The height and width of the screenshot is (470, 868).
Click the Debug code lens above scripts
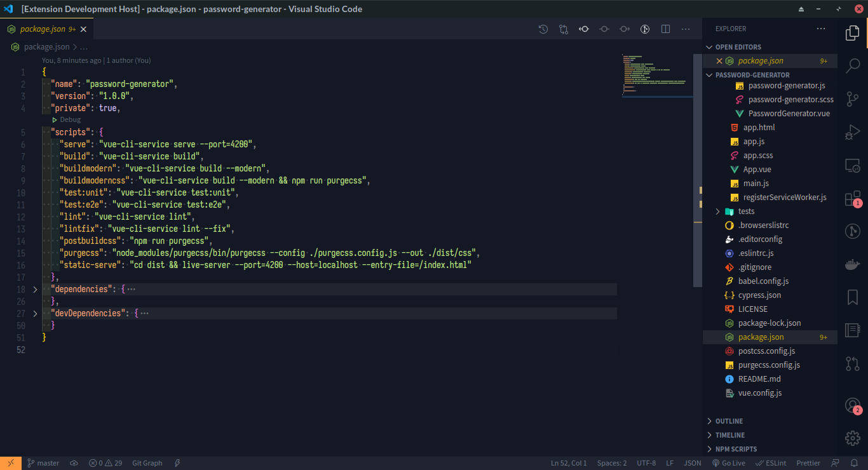[67, 119]
